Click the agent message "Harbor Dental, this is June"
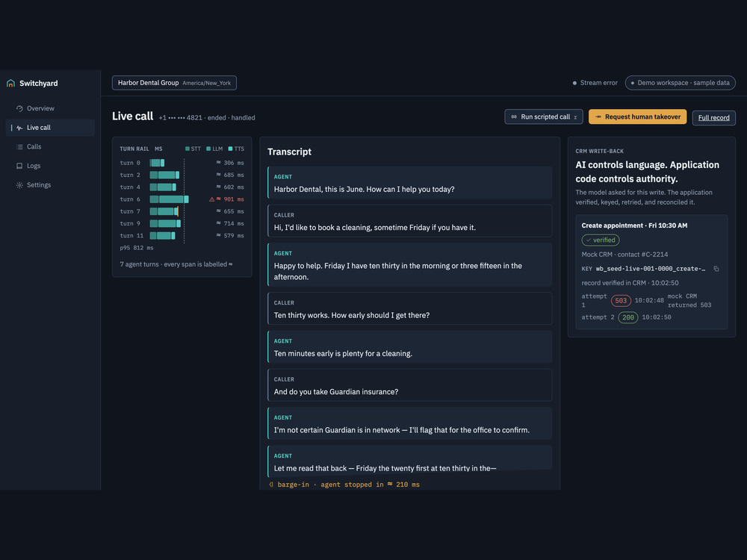Image resolution: width=747 pixels, height=560 pixels. click(x=409, y=182)
